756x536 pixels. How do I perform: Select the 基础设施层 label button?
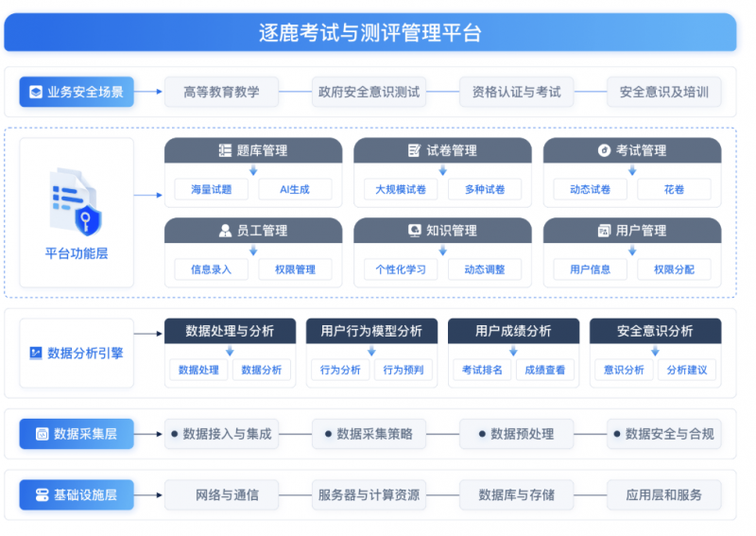[x=77, y=494]
